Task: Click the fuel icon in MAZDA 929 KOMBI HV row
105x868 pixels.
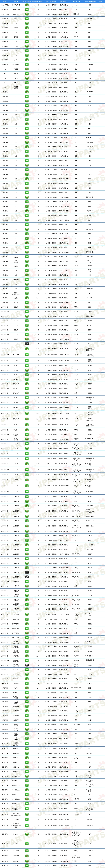Action: tap(27, 298)
